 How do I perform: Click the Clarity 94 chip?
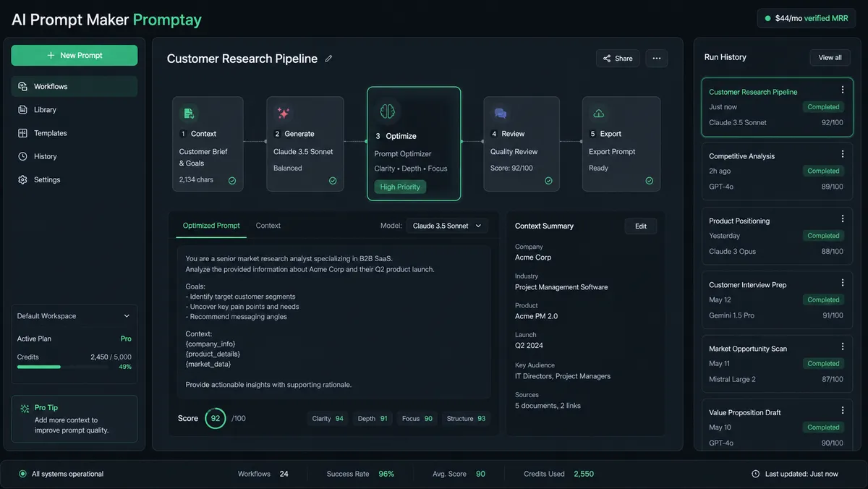click(x=328, y=419)
